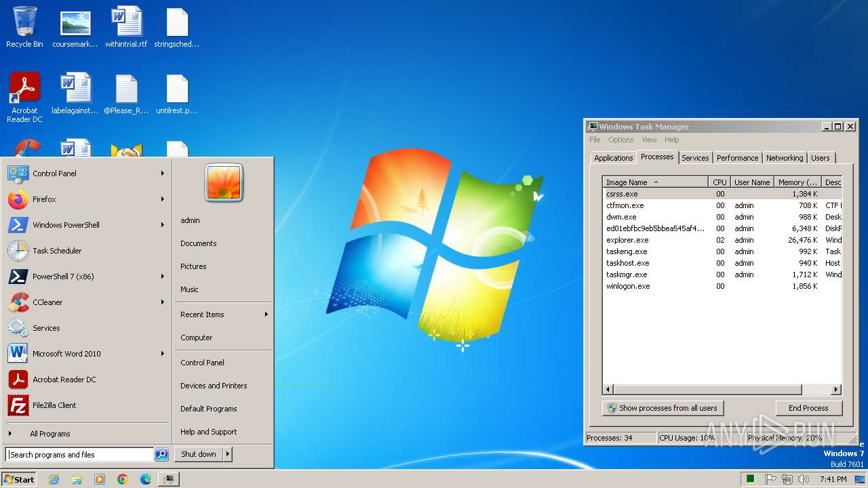Screen dimensions: 868x488
Task: Open Microsoft Edge from the taskbar
Action: click(146, 479)
